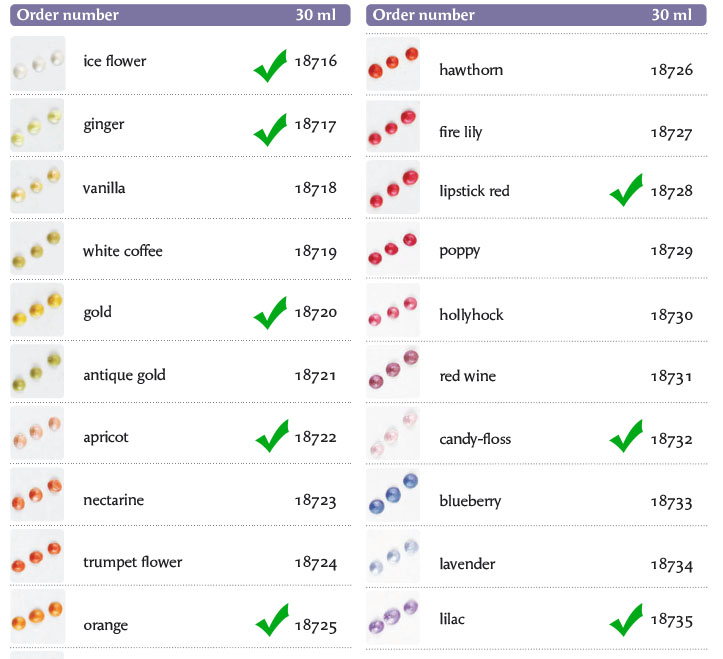Select the hollyhock color name
Image resolution: width=723 pixels, height=659 pixels.
point(471,315)
